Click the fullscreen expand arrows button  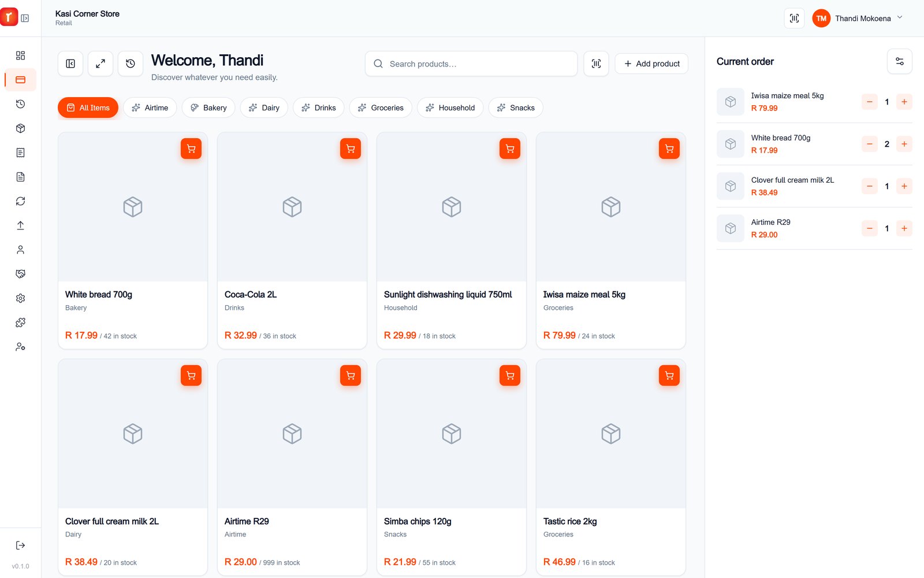point(100,64)
